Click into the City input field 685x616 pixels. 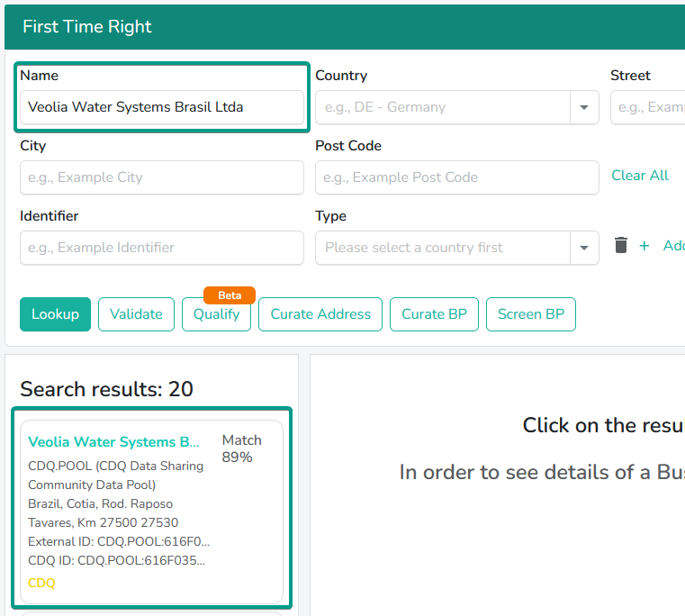162,177
